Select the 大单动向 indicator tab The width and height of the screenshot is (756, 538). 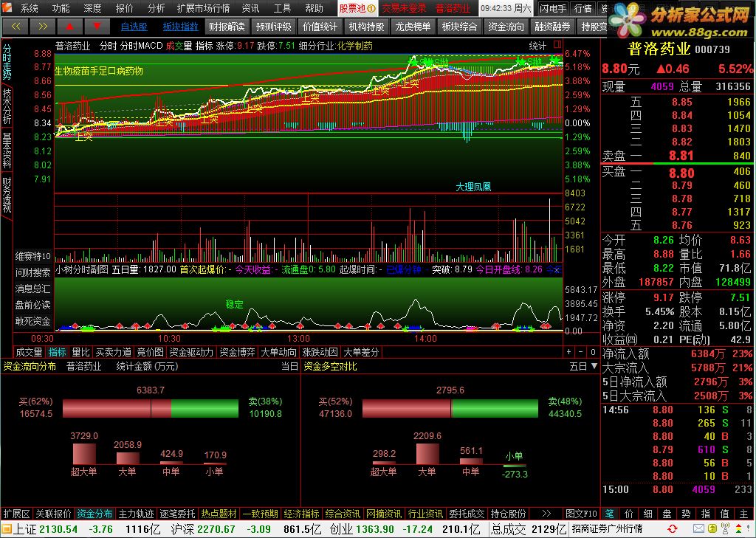[x=278, y=353]
